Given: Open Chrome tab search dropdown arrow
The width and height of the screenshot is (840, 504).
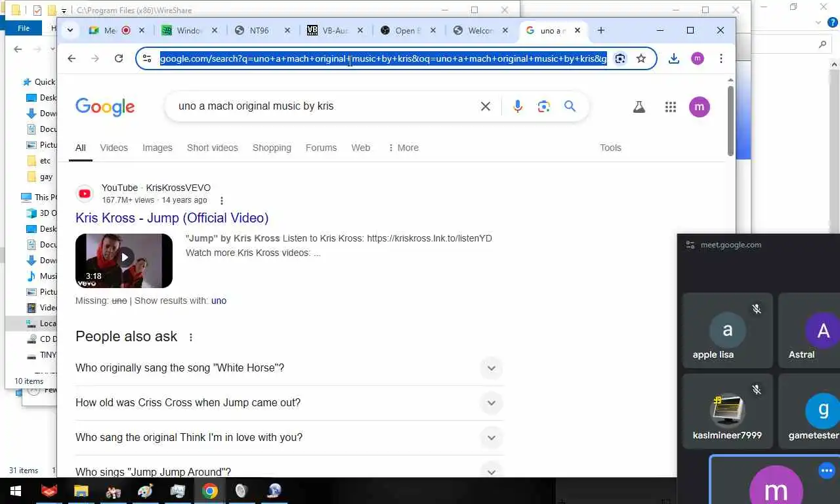Looking at the screenshot, I should 70,30.
